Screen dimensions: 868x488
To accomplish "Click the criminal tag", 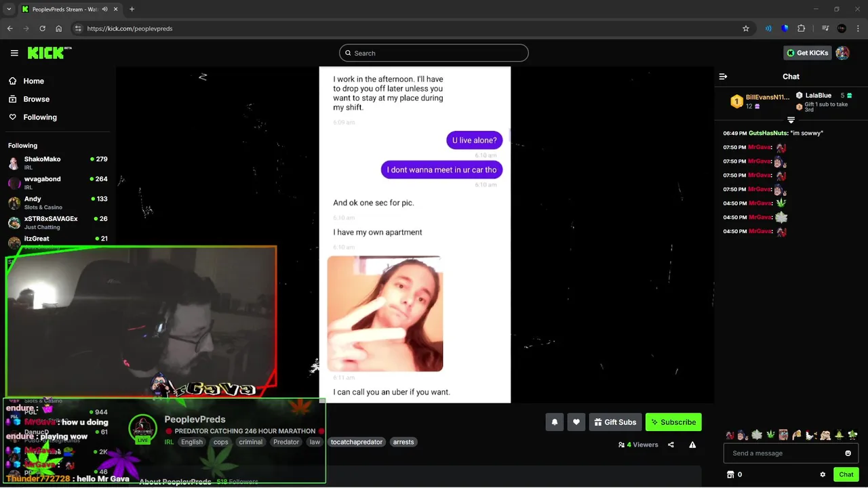I will [x=250, y=442].
